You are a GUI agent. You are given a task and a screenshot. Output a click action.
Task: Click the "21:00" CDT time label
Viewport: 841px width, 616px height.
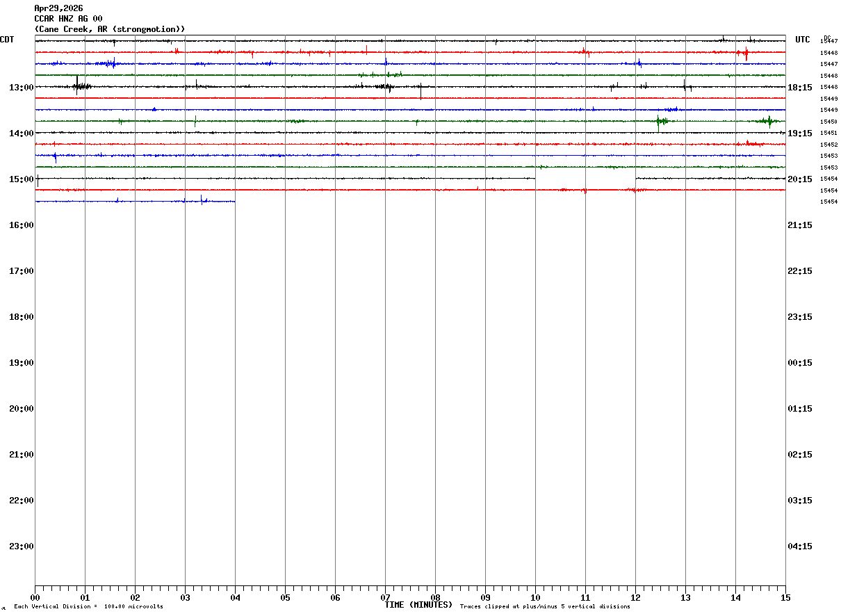click(22, 454)
